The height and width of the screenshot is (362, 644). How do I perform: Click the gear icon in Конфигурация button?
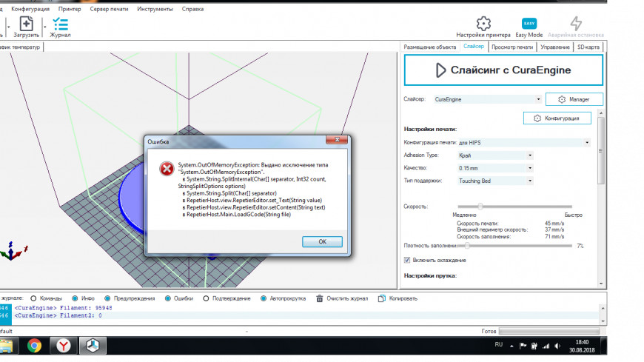pyautogui.click(x=537, y=118)
